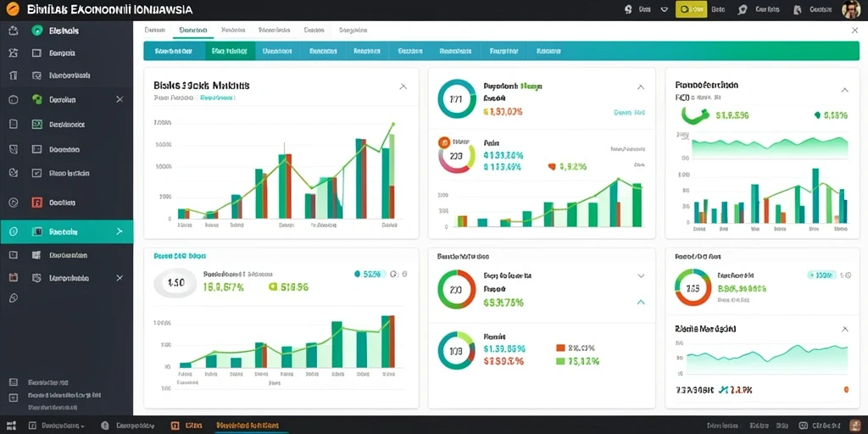868x434 pixels.
Task: Click the orange dot in bottom-right sparkline card
Action: point(847,390)
